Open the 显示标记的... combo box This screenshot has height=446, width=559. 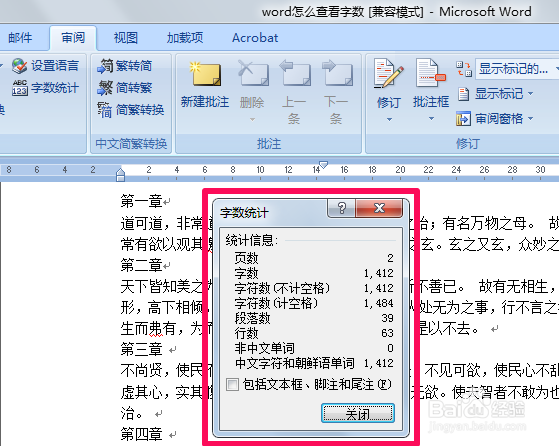(517, 68)
